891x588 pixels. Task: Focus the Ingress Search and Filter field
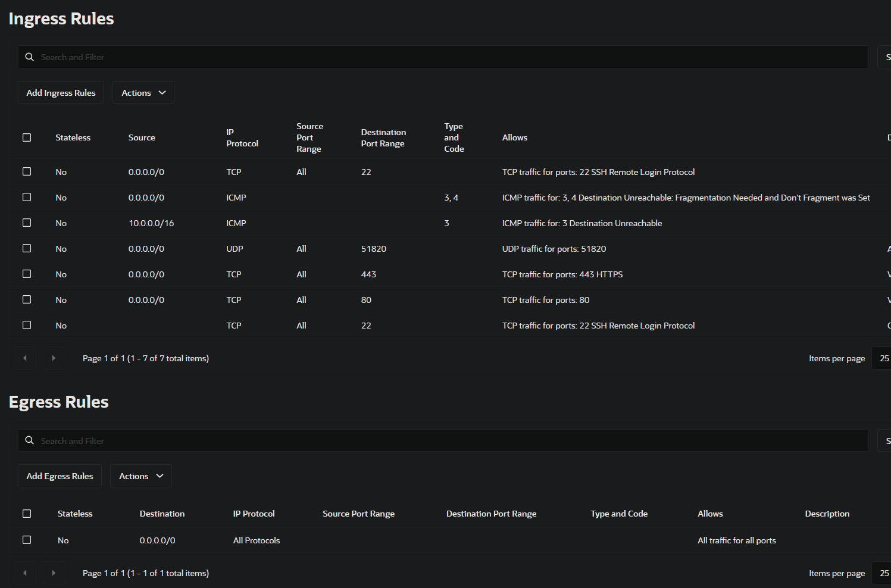(443, 57)
